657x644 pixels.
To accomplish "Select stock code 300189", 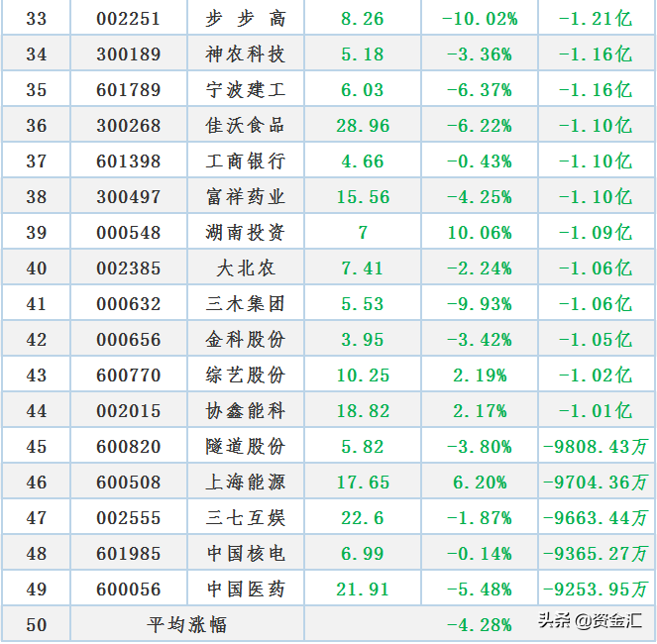I will click(x=128, y=54).
